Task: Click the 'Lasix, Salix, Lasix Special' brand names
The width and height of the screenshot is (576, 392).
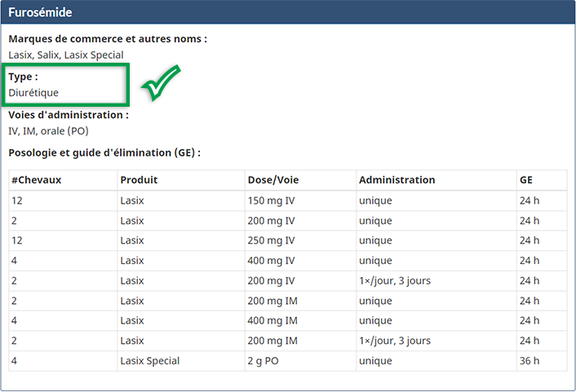Action: pos(66,55)
